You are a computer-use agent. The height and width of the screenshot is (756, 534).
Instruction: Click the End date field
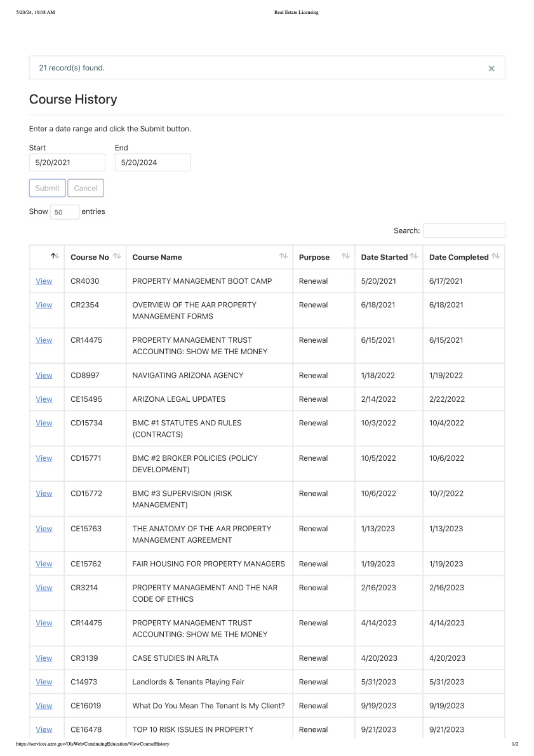153,162
